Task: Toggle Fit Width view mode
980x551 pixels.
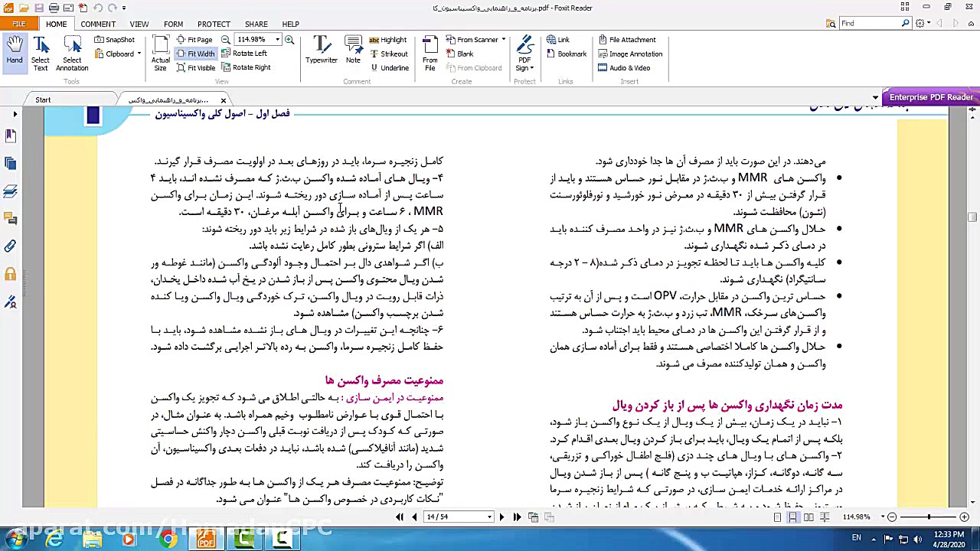Action: click(196, 54)
